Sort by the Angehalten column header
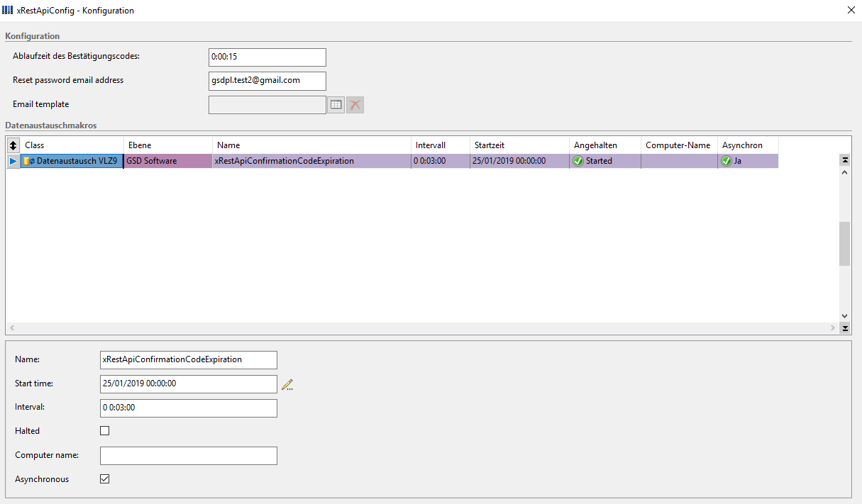This screenshot has width=862, height=504. pos(605,145)
